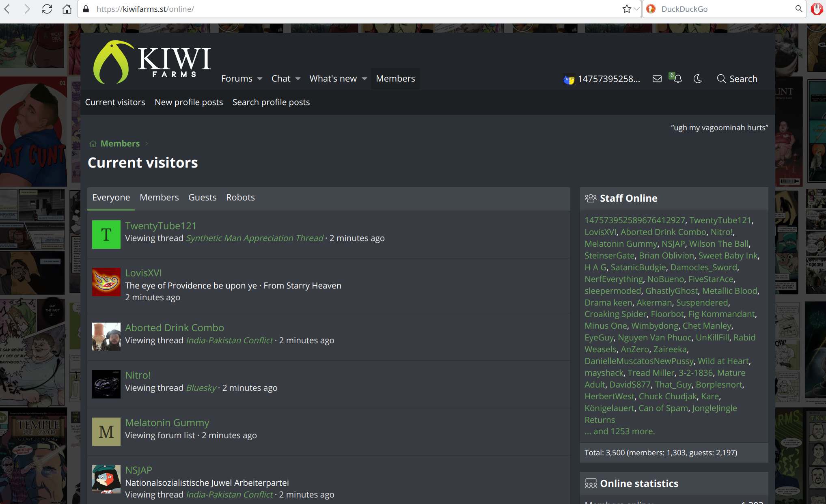
Task: Open Aborted Drink Combo's India-Pakistan Conflict link
Action: (229, 340)
